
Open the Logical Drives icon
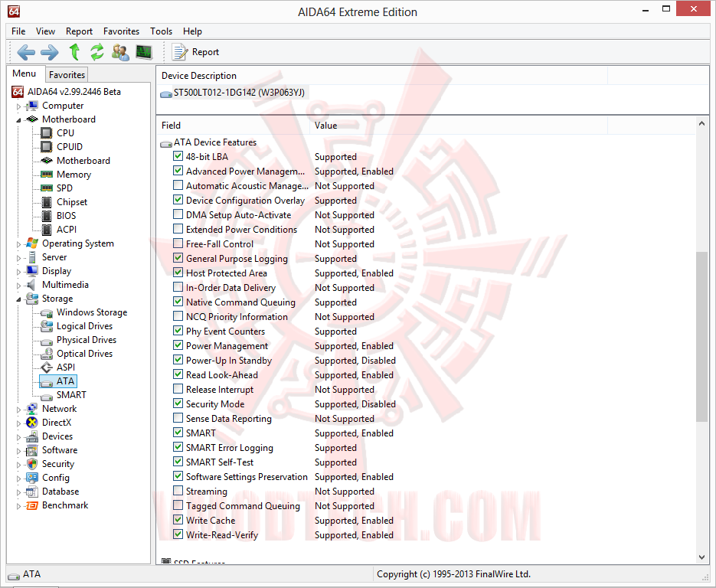pyautogui.click(x=46, y=326)
